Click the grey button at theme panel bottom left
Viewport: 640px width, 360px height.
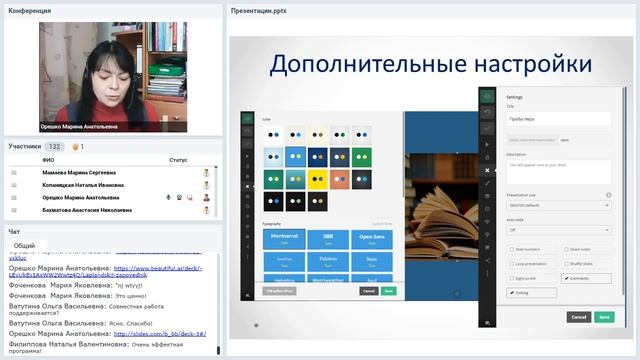tap(279, 291)
